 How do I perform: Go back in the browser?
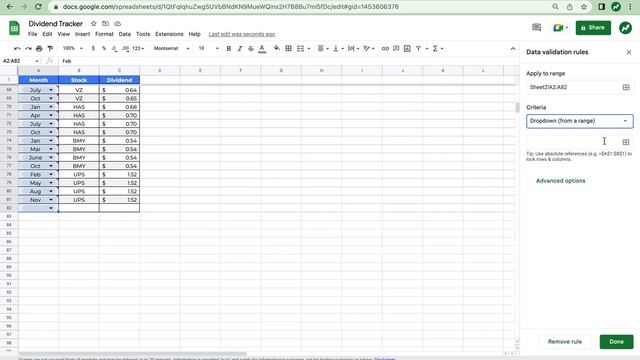click(x=10, y=7)
